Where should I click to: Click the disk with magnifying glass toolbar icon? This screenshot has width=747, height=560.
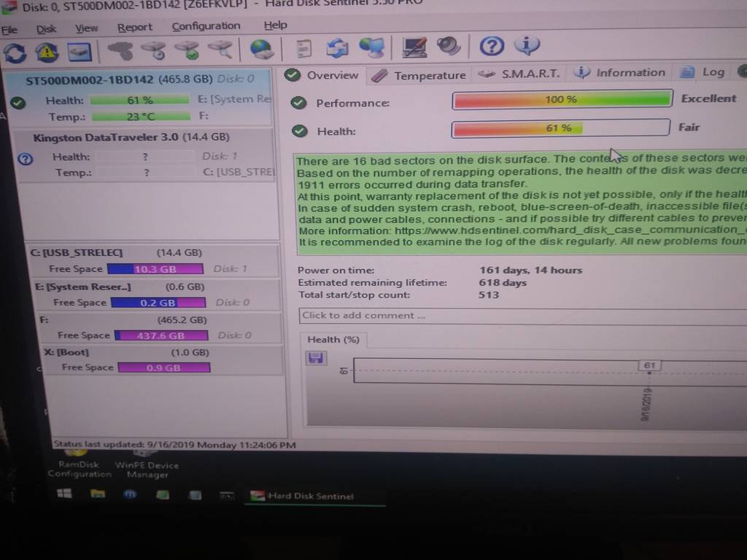click(x=220, y=49)
